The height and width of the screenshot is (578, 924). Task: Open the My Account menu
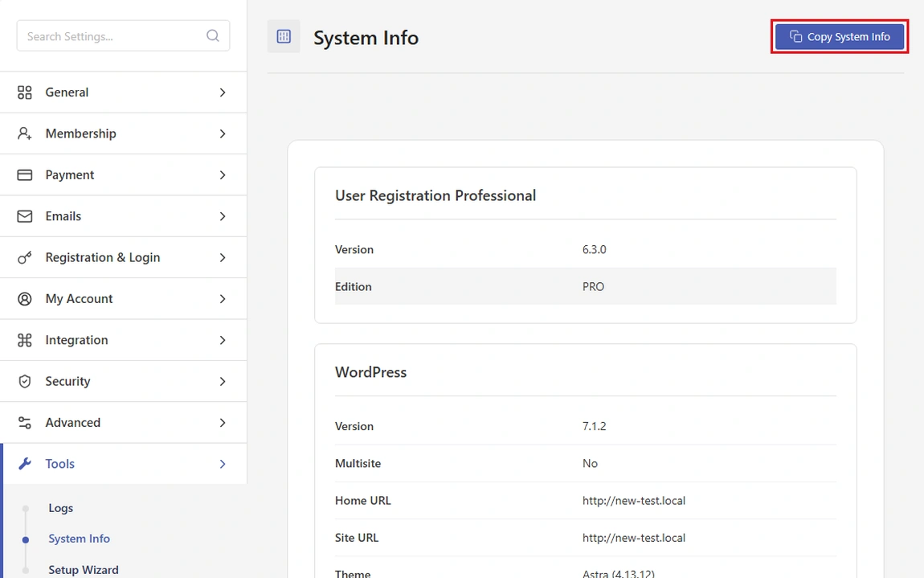(x=123, y=299)
